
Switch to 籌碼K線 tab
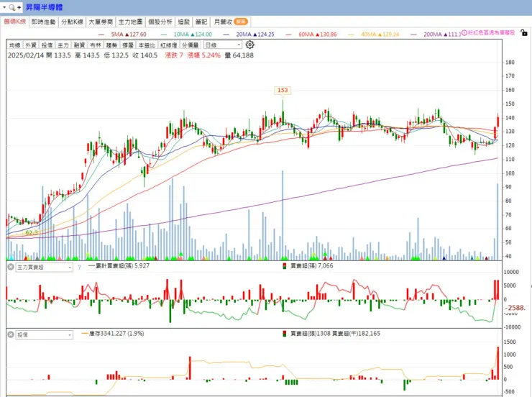click(x=15, y=22)
